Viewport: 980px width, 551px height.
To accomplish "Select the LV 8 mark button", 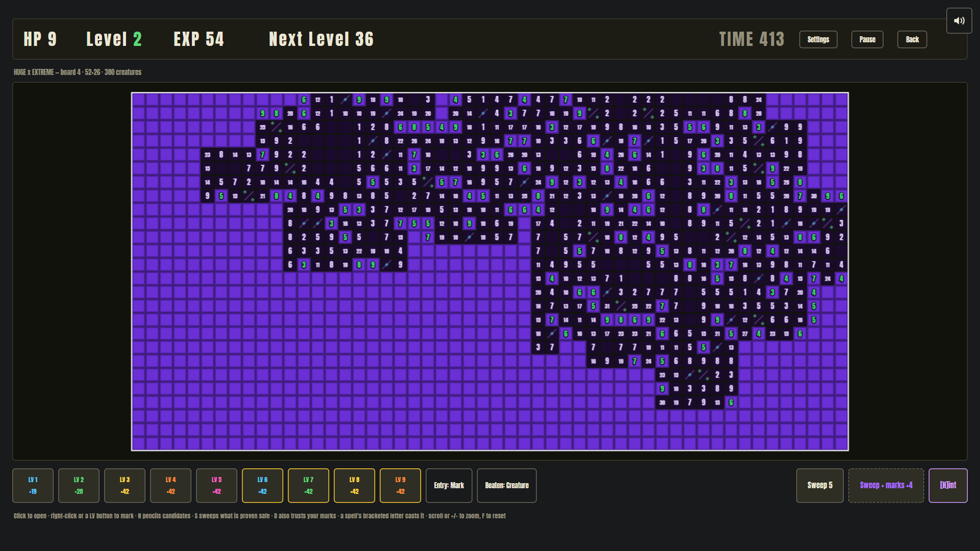I will (354, 485).
